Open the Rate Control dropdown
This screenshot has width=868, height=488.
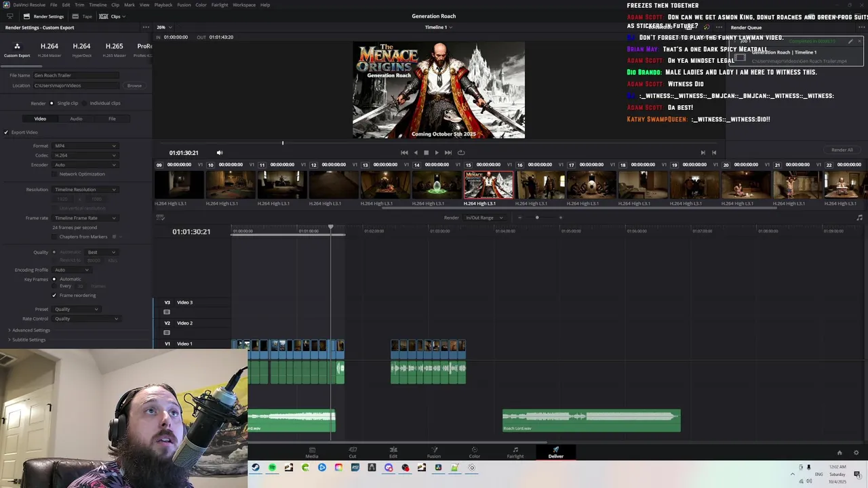85,319
